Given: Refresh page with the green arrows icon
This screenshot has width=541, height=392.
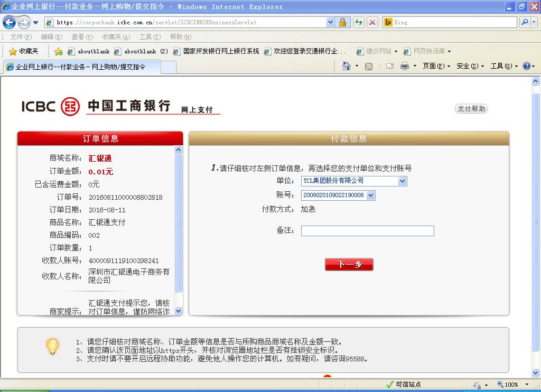Looking at the screenshot, I should point(359,22).
